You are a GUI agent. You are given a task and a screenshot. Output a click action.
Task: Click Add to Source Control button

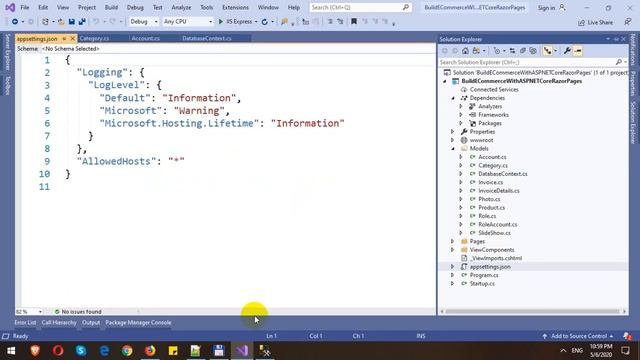click(x=579, y=336)
